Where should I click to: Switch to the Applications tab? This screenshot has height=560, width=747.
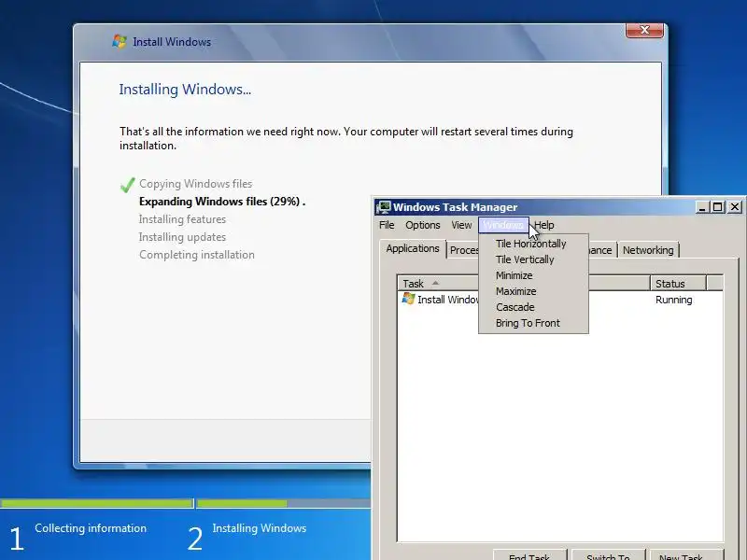(413, 248)
